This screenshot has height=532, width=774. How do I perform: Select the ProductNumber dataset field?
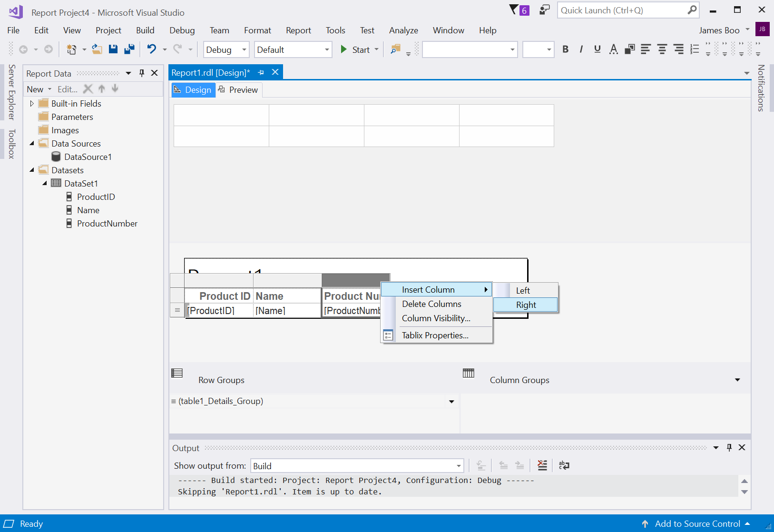click(x=107, y=223)
